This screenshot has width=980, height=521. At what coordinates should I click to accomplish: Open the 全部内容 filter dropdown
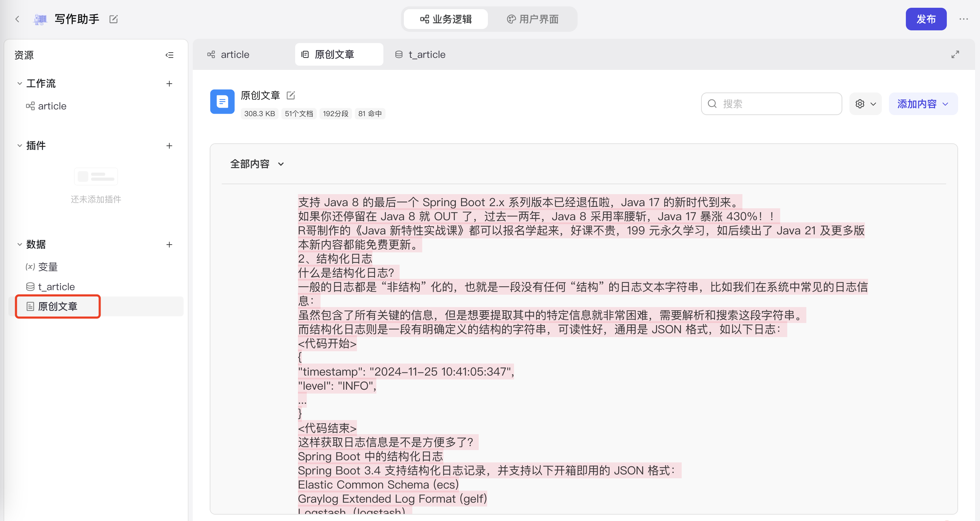pyautogui.click(x=257, y=164)
